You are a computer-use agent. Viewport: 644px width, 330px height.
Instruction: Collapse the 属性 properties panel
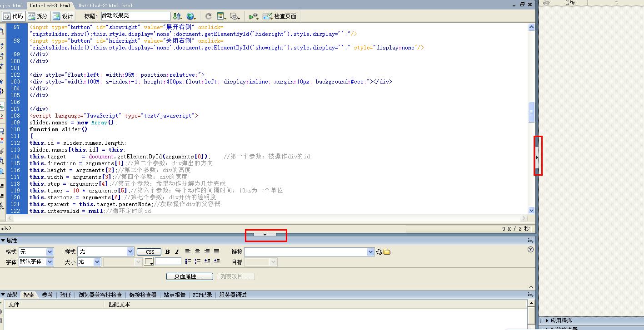pyautogui.click(x=3, y=241)
